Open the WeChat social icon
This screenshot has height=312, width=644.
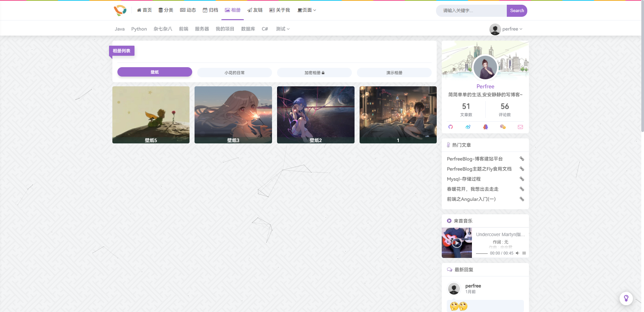coord(503,127)
